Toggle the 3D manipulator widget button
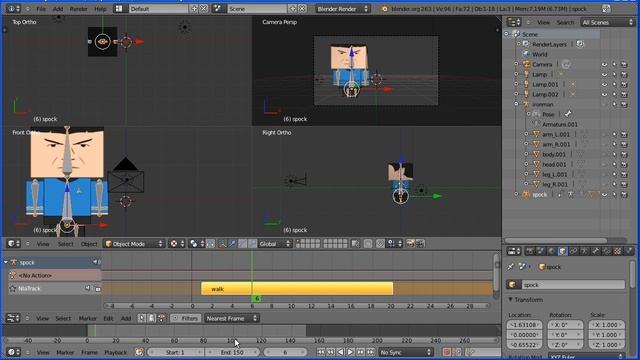The image size is (640, 360). coord(222,244)
